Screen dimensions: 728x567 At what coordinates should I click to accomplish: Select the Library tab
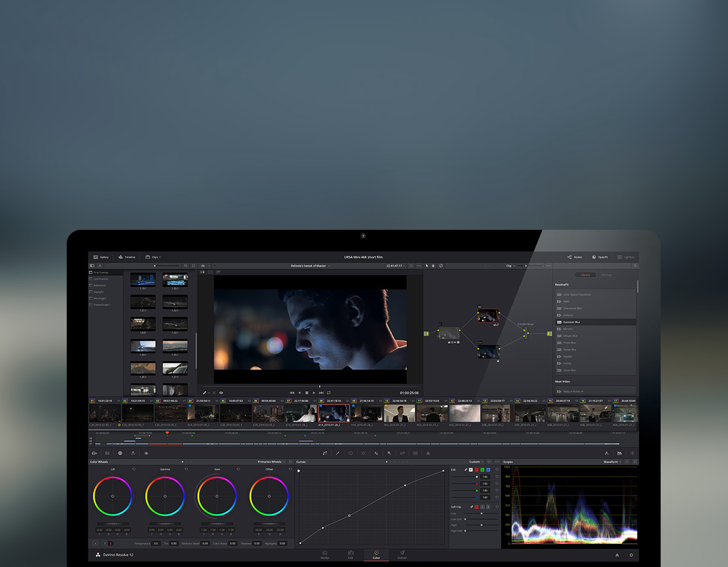(584, 275)
